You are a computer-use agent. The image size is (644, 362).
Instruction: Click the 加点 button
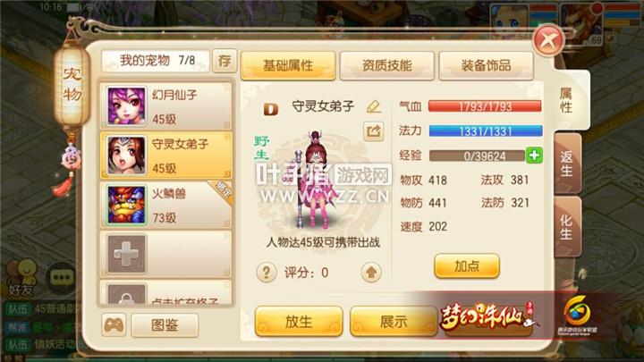coord(467,266)
